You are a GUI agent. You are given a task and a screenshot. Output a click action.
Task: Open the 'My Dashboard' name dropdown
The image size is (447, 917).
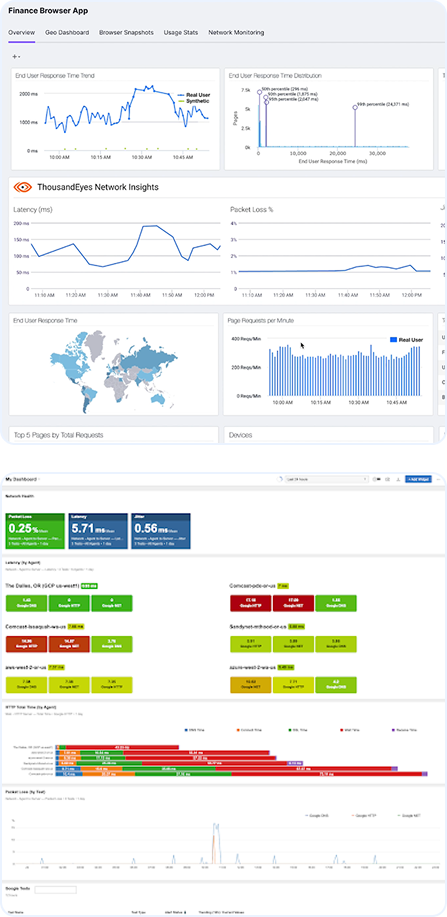point(21,479)
